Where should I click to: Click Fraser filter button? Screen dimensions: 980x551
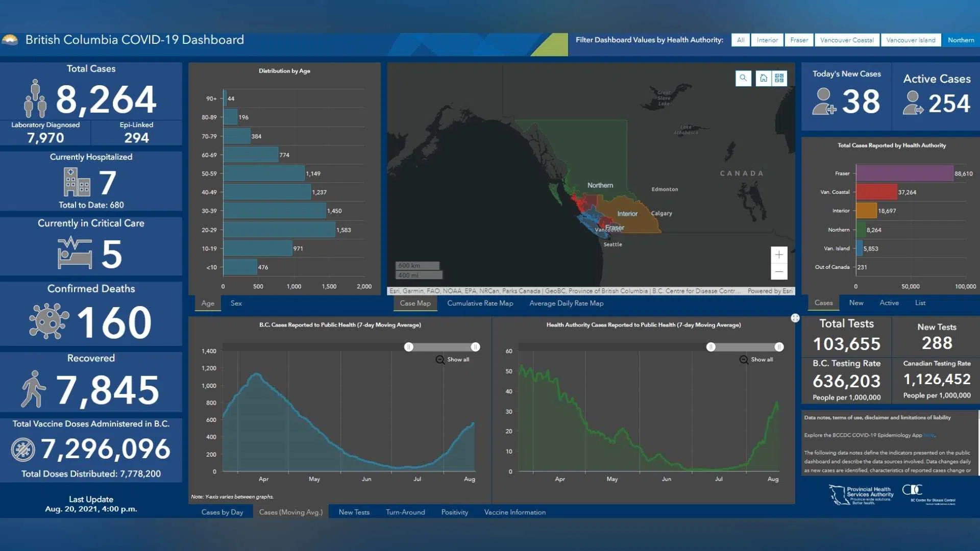coord(799,40)
